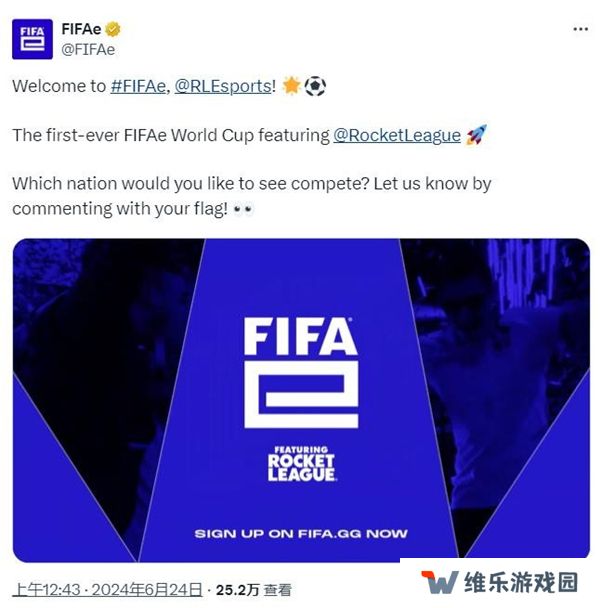
Task: Click the FIFAe display name
Action: coord(81,29)
